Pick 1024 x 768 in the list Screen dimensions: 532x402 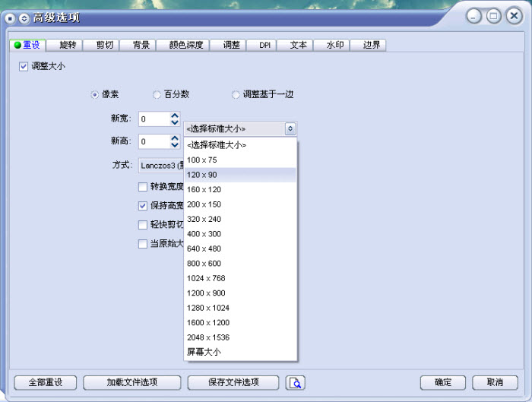click(240, 279)
